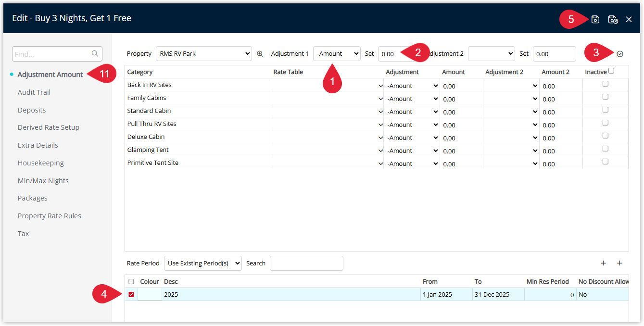This screenshot has height=326, width=644.
Task: Tick Inactive for Primitive Tent Site
Action: tap(606, 162)
